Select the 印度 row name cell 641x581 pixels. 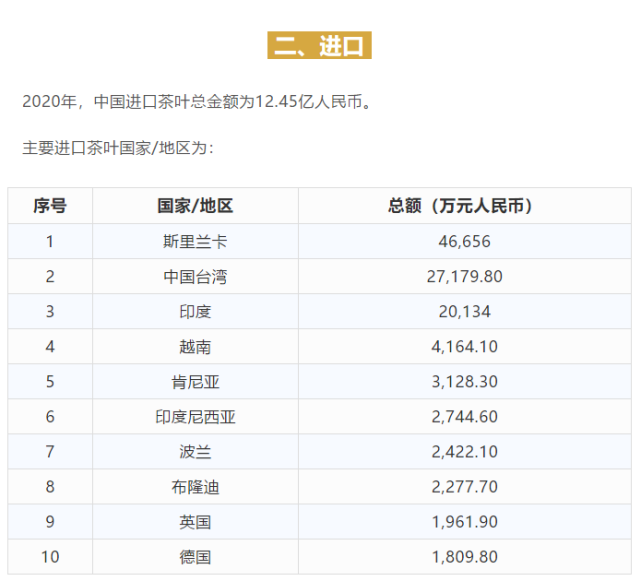[x=195, y=312]
